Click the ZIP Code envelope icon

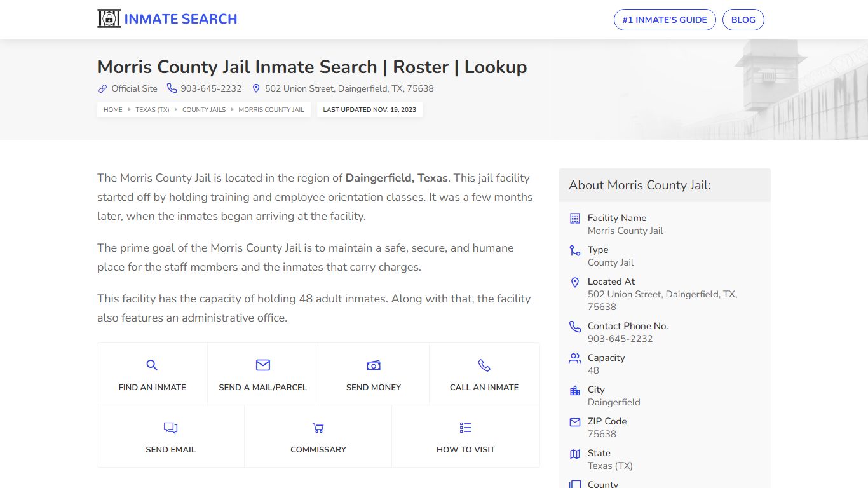coord(575,422)
